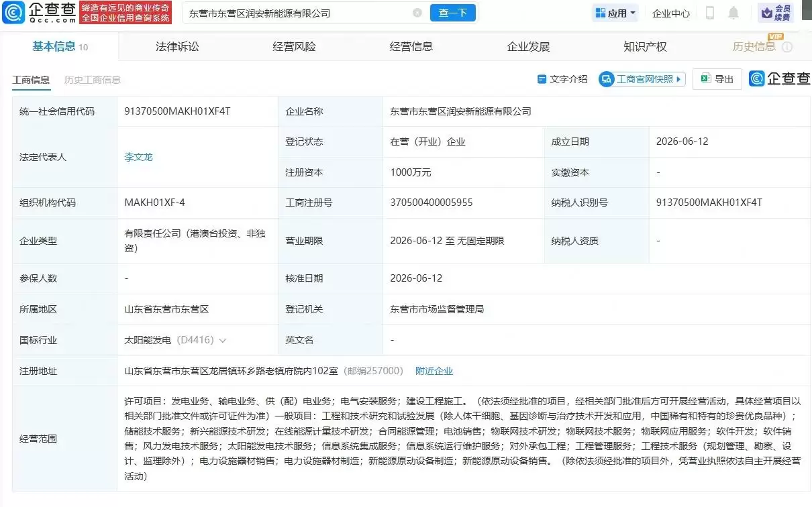Open legal representative 李文龙 link
Viewport: 812px width, 507px height.
[139, 157]
